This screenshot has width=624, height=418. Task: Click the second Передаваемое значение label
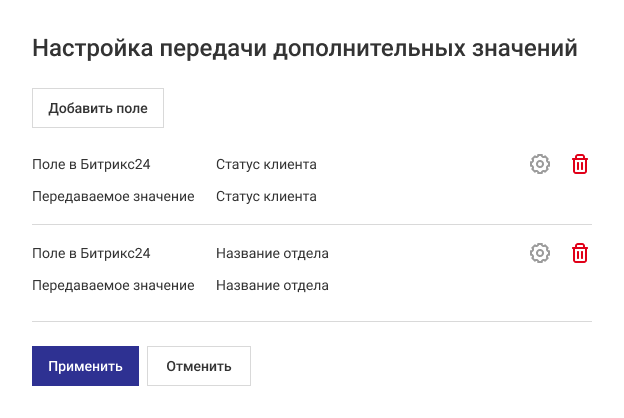[113, 286]
